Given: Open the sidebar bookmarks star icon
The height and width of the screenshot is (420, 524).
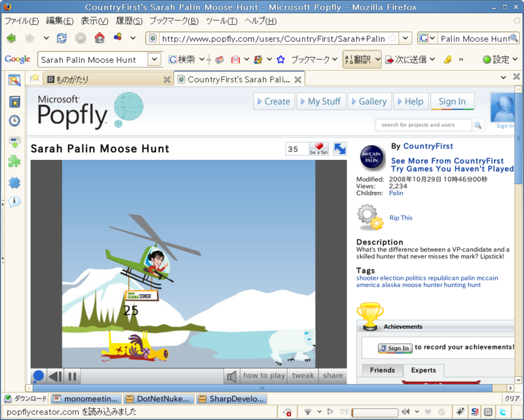Looking at the screenshot, I should click(x=14, y=102).
